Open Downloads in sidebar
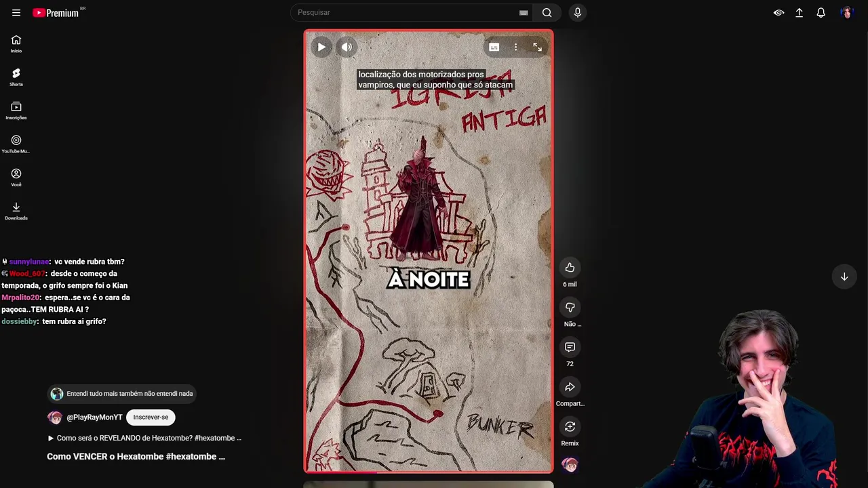The height and width of the screenshot is (488, 868). coord(16,211)
